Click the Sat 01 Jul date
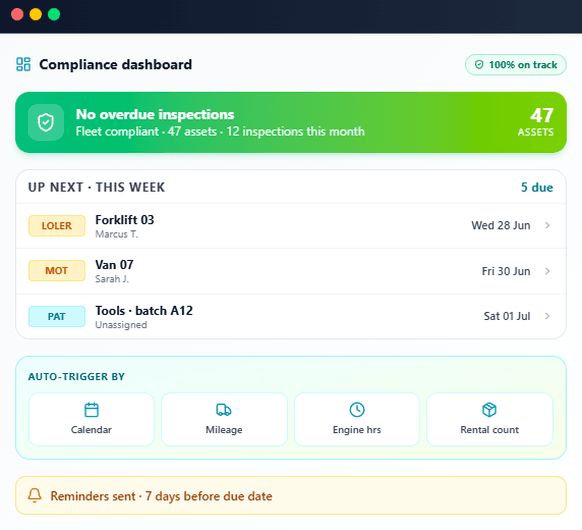The width and height of the screenshot is (582, 530). (x=507, y=316)
